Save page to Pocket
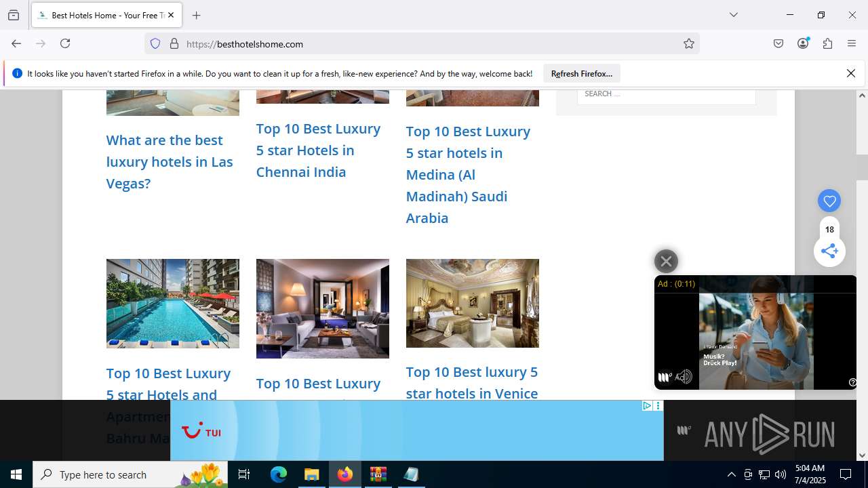 click(x=778, y=43)
